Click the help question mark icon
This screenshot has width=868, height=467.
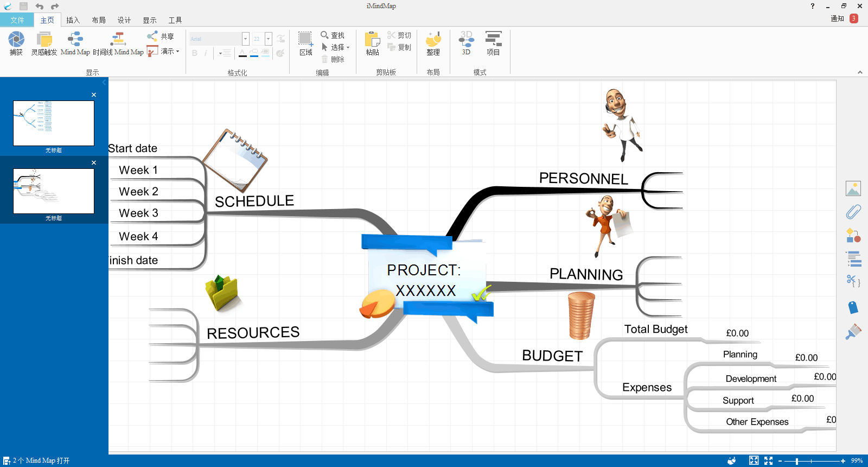[812, 6]
